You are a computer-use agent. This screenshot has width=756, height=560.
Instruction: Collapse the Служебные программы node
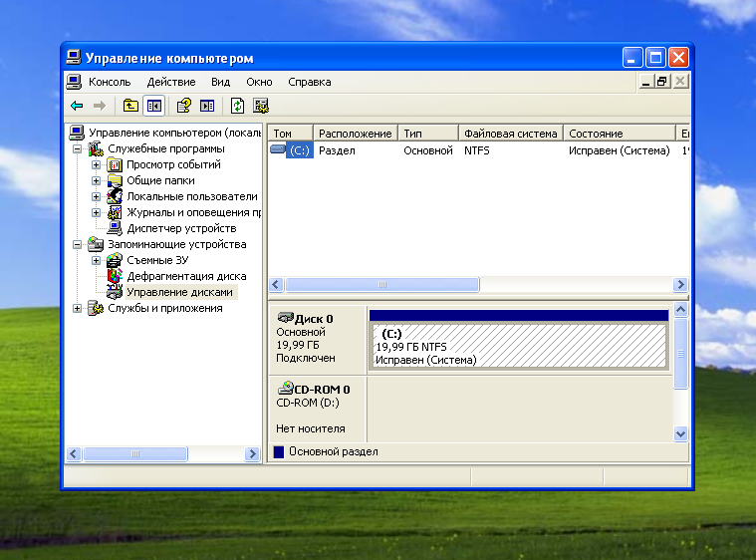point(77,149)
